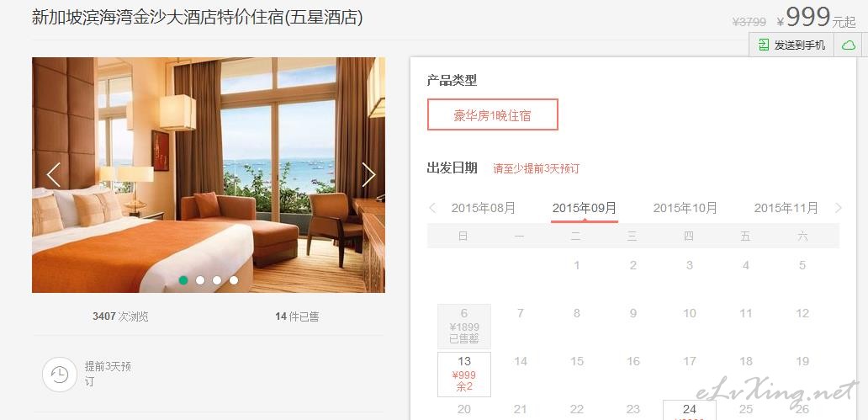Screen dimensions: 868x420
Task: Select the second carousel dot
Action: point(200,280)
